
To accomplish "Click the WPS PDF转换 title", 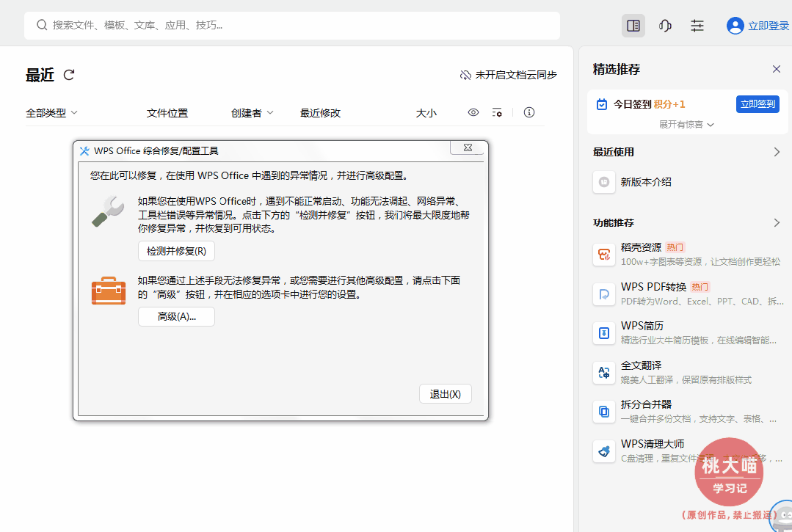I will [x=653, y=287].
